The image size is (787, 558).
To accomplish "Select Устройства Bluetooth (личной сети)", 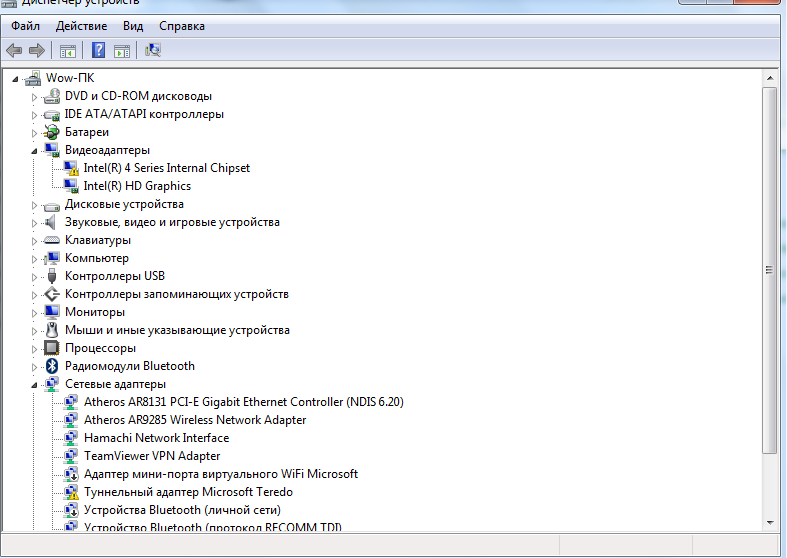I will click(x=182, y=510).
